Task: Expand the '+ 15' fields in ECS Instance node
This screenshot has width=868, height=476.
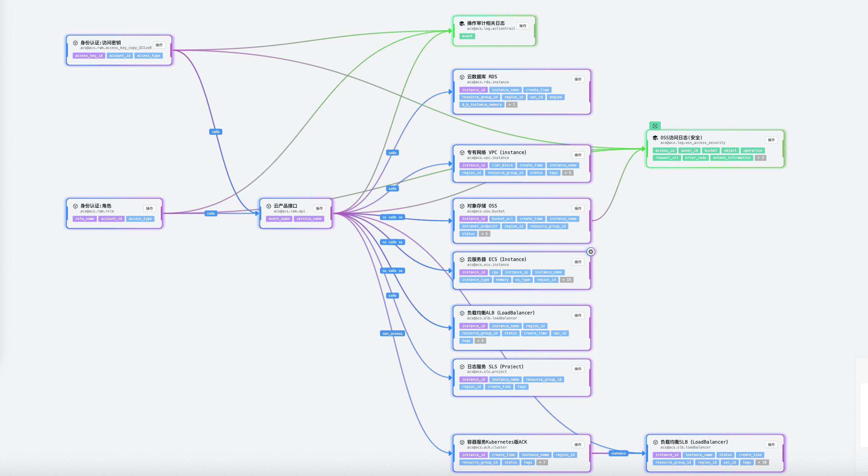Action: click(567, 280)
